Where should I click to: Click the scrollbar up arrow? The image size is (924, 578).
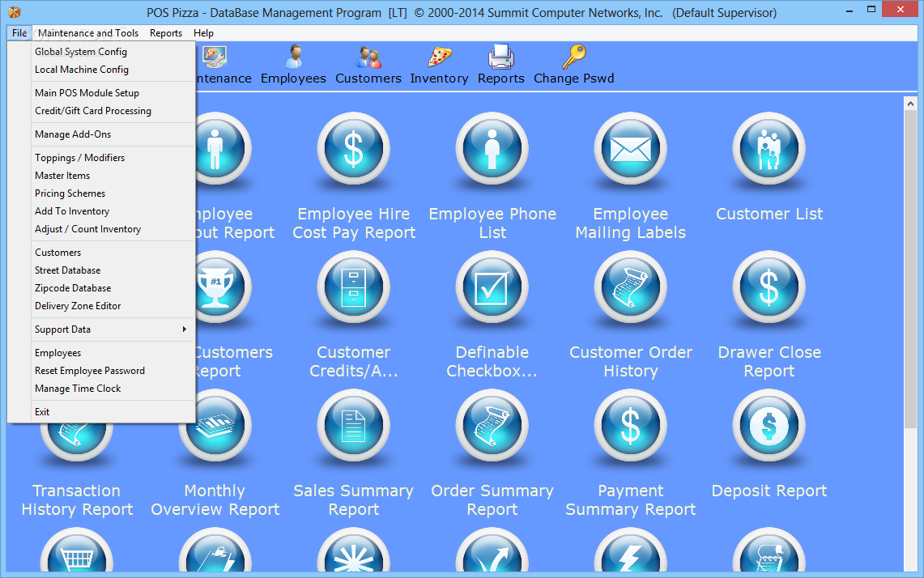point(910,103)
